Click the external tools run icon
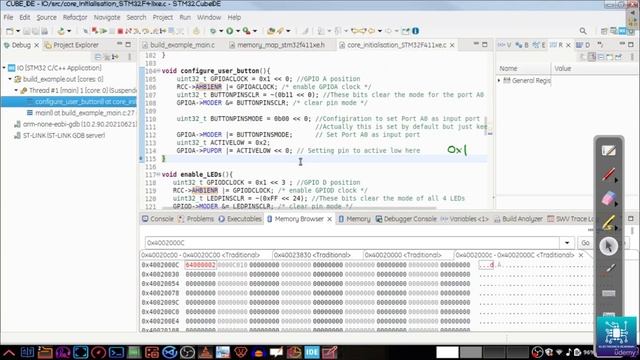This screenshot has height=360, width=640. pos(246,31)
